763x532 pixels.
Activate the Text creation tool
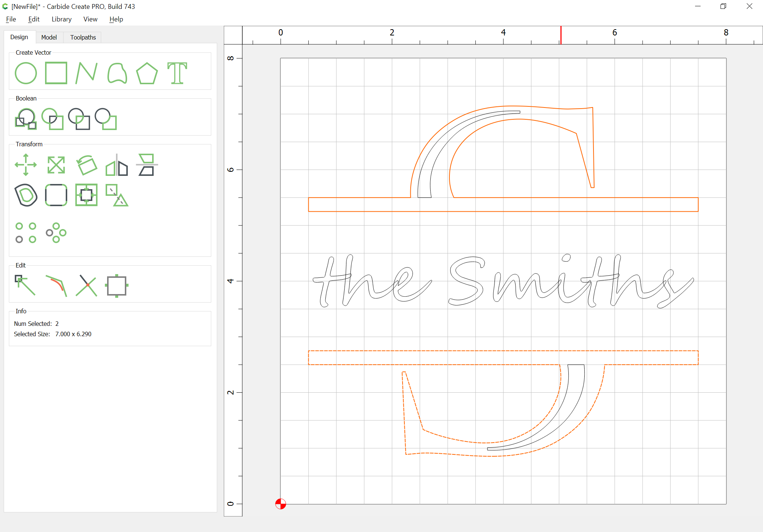177,73
